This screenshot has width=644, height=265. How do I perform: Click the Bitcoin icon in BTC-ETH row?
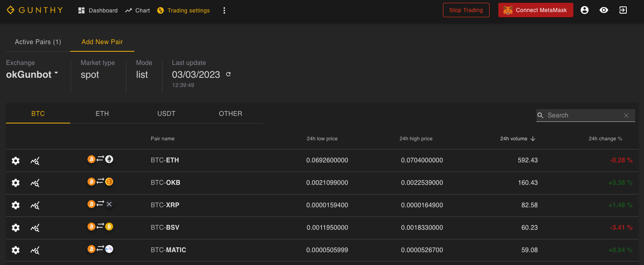click(91, 159)
